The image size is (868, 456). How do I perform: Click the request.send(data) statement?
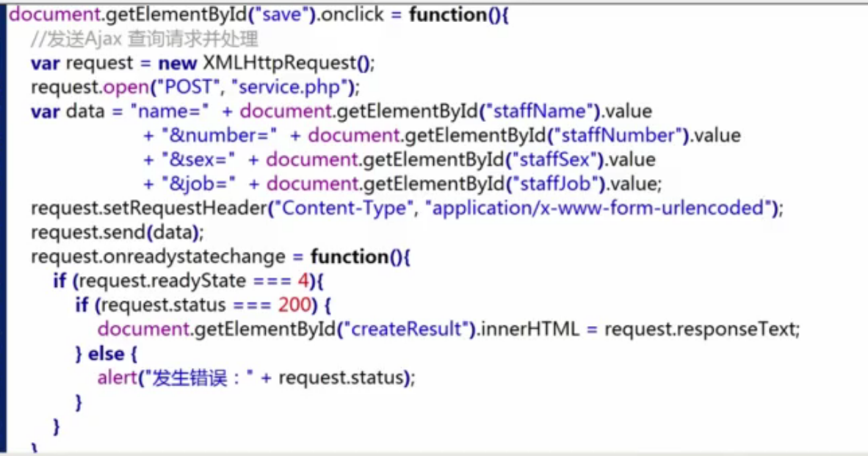(x=117, y=233)
